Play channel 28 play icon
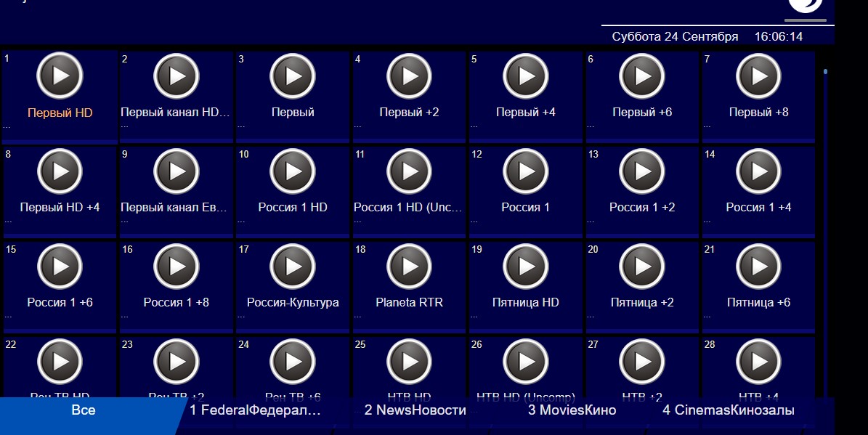This screenshot has width=868, height=435. (759, 362)
